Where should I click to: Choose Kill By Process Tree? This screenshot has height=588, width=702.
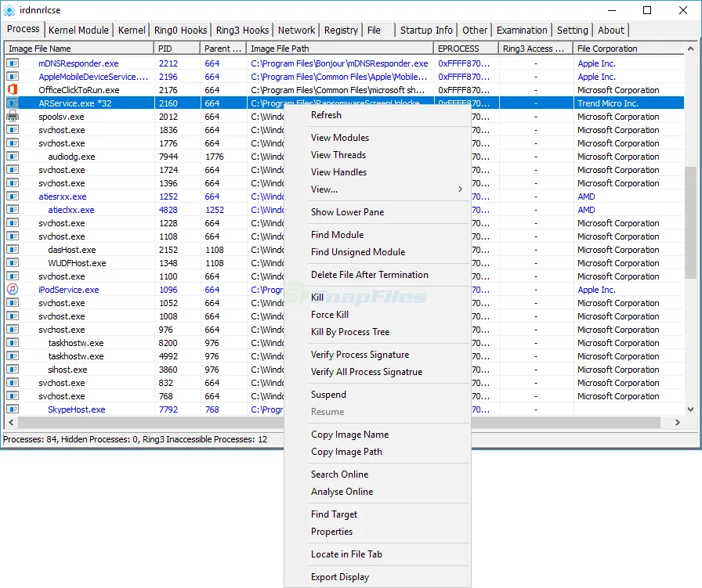[x=378, y=332]
